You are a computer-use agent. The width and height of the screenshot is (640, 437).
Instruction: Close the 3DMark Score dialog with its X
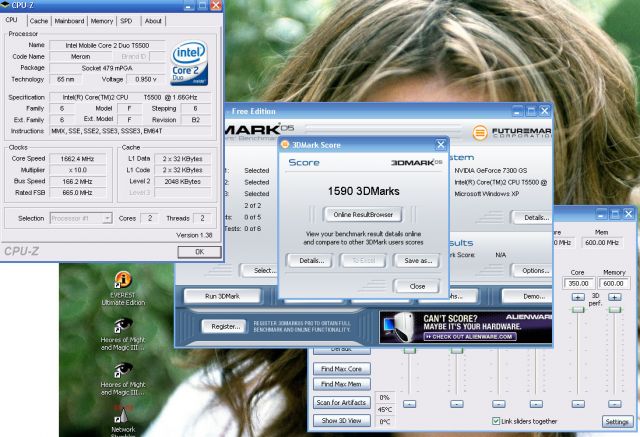[440, 145]
